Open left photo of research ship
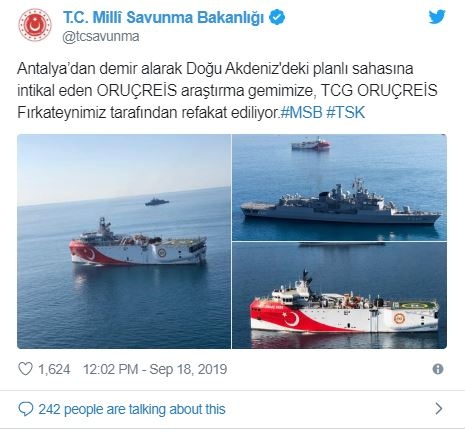The height and width of the screenshot is (434, 465). (124, 241)
